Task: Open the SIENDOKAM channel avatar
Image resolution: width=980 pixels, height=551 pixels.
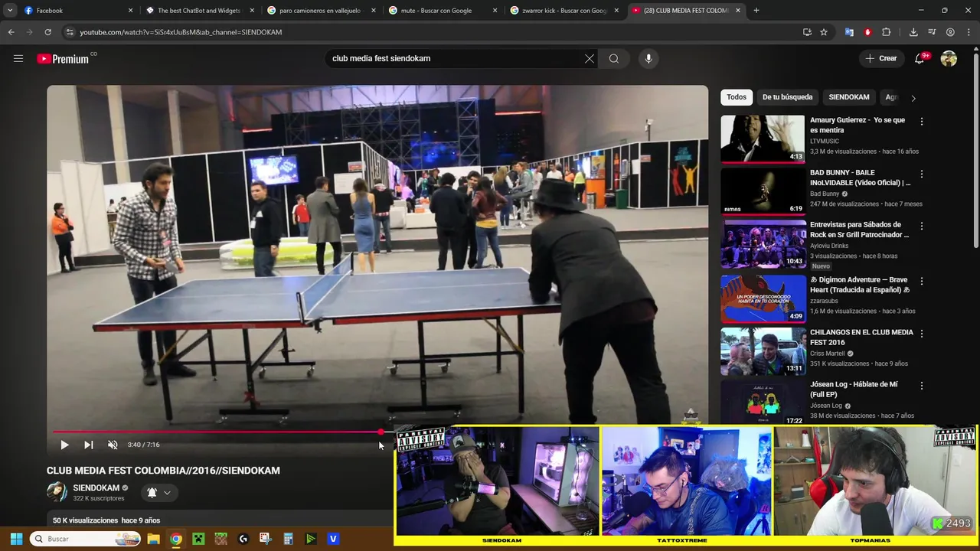Action: [57, 492]
